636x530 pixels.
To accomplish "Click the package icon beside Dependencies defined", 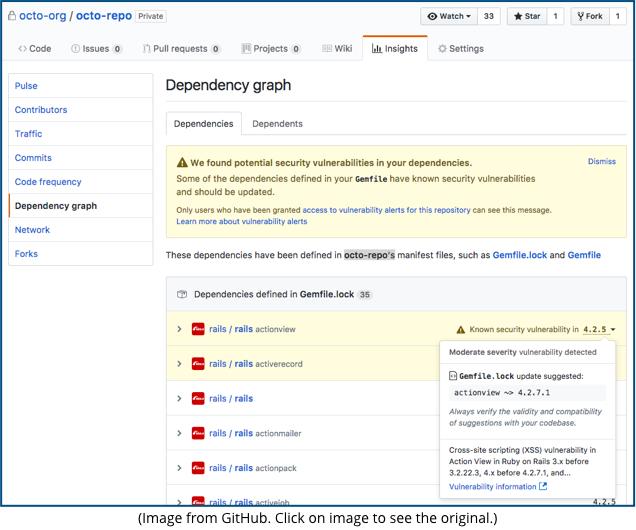I will point(182,294).
